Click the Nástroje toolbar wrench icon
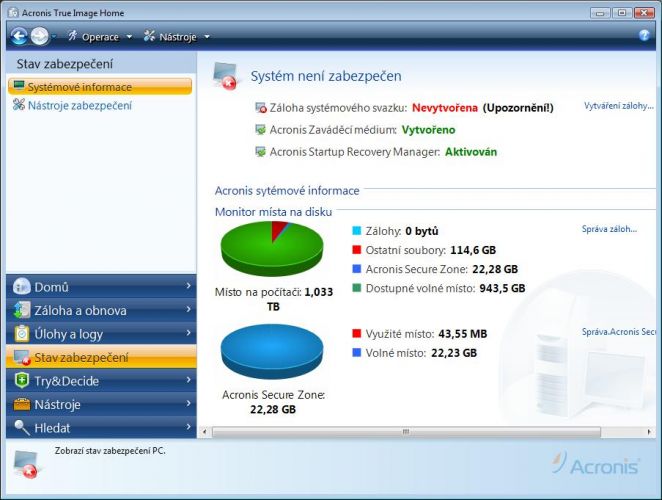Image resolution: width=662 pixels, height=500 pixels. pyautogui.click(x=149, y=36)
